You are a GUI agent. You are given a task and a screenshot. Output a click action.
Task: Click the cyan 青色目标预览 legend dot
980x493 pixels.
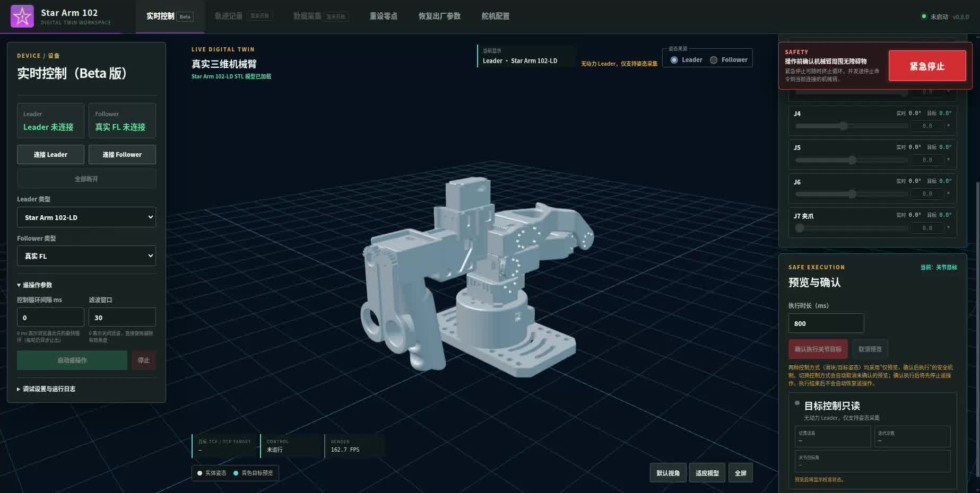click(236, 473)
